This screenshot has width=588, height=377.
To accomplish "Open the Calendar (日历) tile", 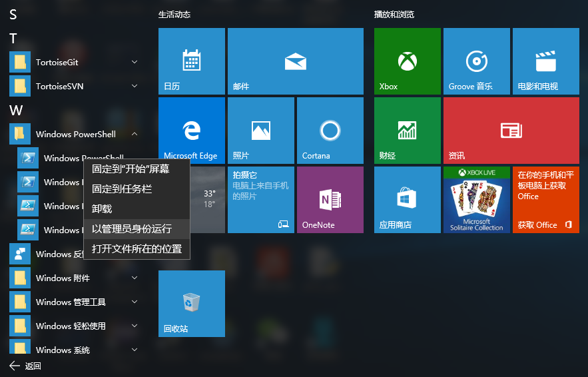I will [x=192, y=61].
